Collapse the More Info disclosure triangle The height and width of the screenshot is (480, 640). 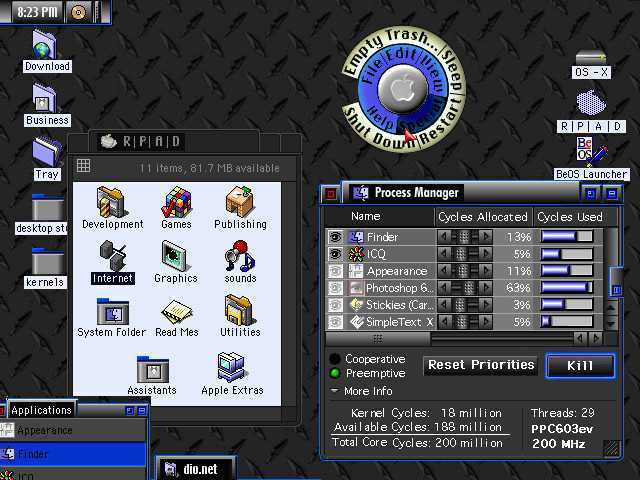[335, 391]
